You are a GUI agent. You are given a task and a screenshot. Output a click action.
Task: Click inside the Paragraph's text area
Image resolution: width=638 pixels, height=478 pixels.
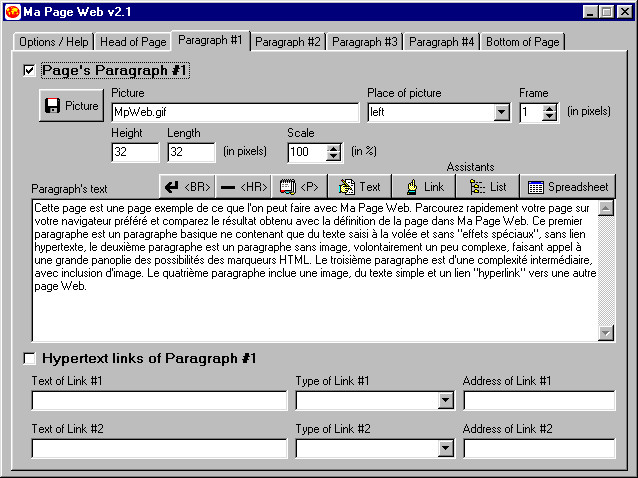[315, 271]
